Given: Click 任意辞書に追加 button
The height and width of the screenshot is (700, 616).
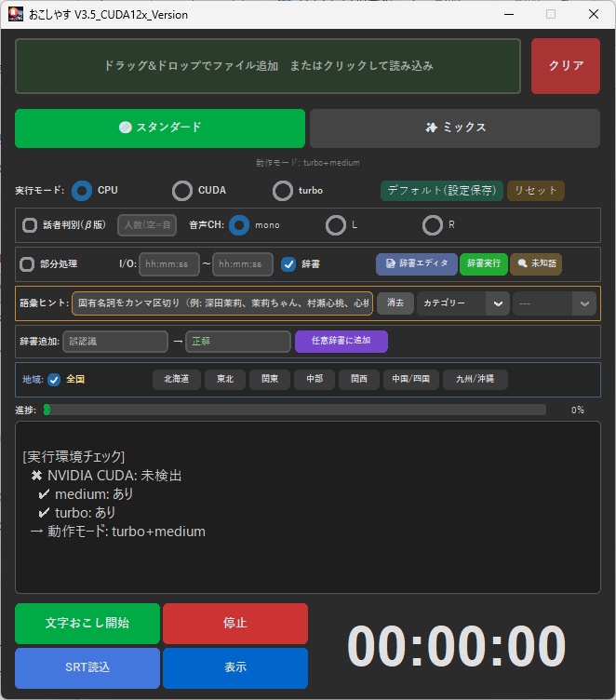Looking at the screenshot, I should click(341, 341).
